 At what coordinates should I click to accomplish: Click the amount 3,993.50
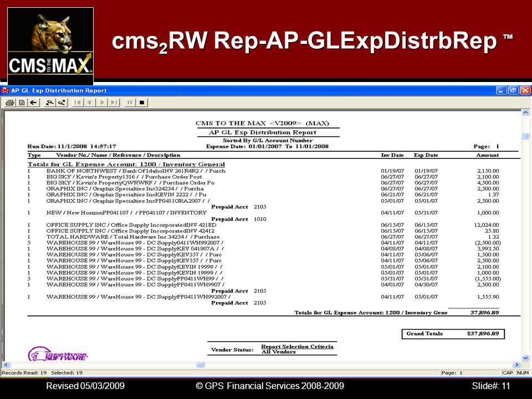(488, 249)
